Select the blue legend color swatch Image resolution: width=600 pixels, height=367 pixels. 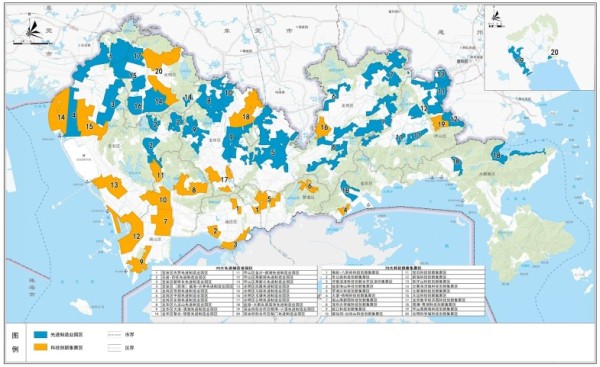41,334
